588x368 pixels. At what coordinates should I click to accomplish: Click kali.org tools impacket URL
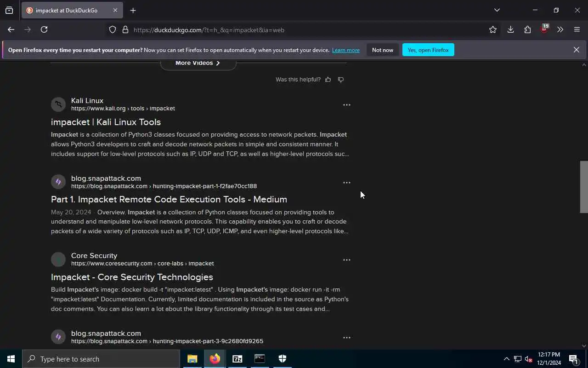[123, 109]
